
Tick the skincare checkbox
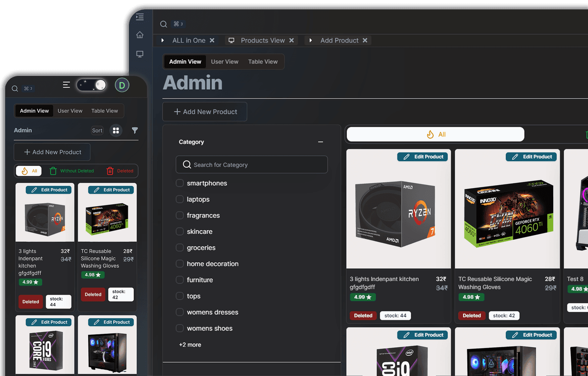click(x=180, y=232)
